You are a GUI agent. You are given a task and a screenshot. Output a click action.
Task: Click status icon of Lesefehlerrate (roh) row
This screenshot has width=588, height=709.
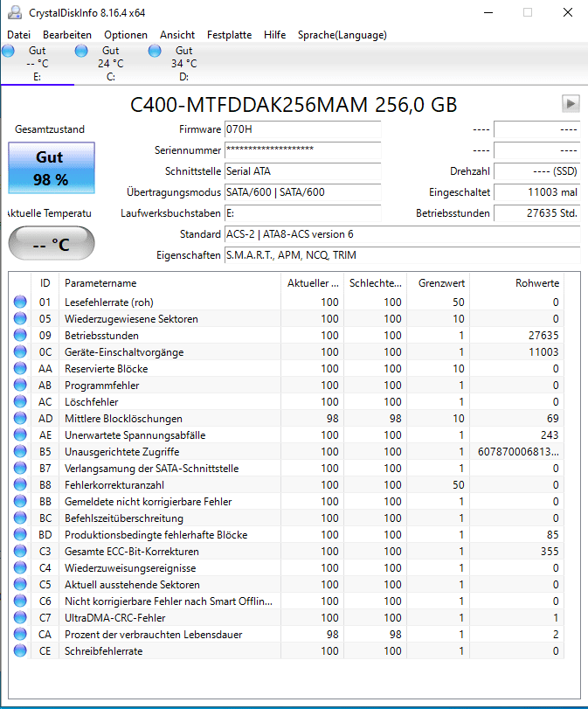(20, 302)
